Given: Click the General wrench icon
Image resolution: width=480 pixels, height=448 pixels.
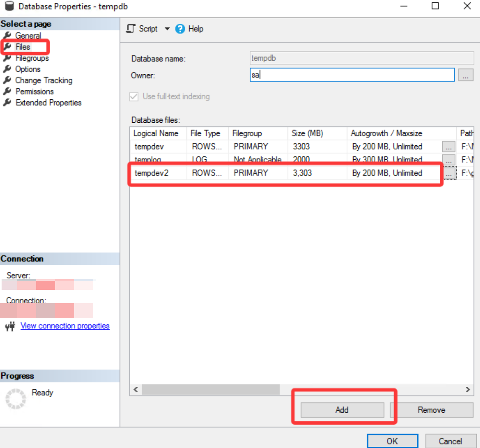Looking at the screenshot, I should [x=7, y=36].
